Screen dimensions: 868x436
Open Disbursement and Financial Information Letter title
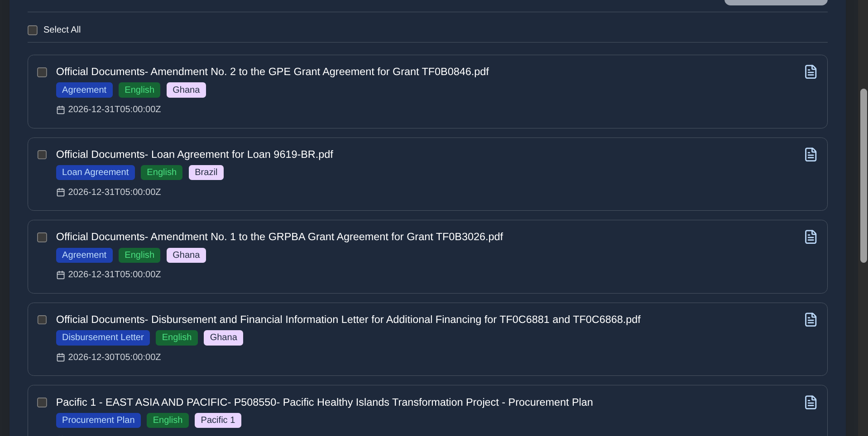pyautogui.click(x=348, y=320)
